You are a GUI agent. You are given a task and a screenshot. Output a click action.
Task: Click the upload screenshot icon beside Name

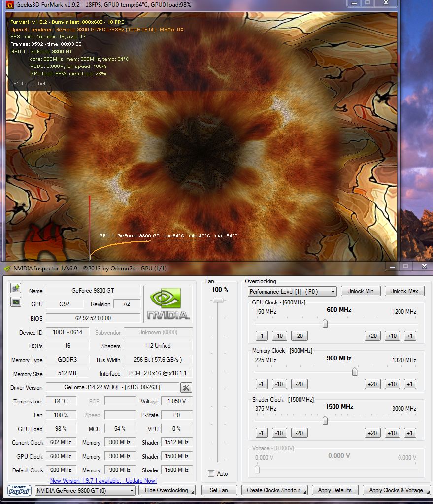click(16, 288)
